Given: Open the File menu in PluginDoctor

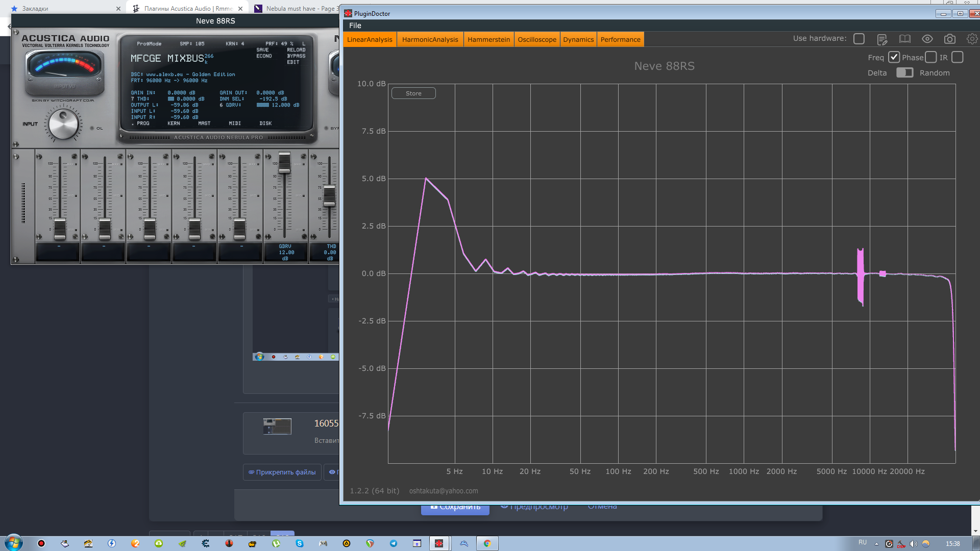Looking at the screenshot, I should pyautogui.click(x=355, y=26).
